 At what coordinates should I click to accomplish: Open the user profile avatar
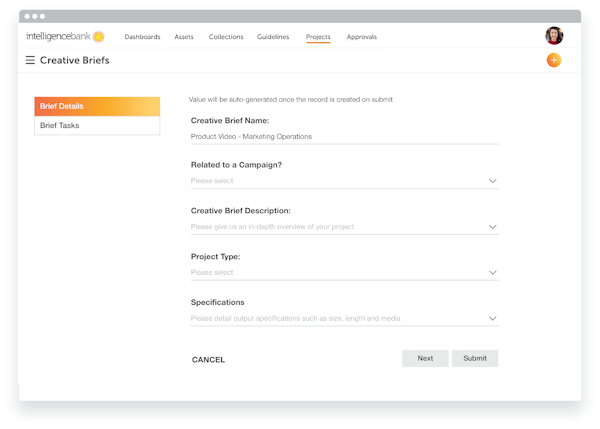click(553, 36)
